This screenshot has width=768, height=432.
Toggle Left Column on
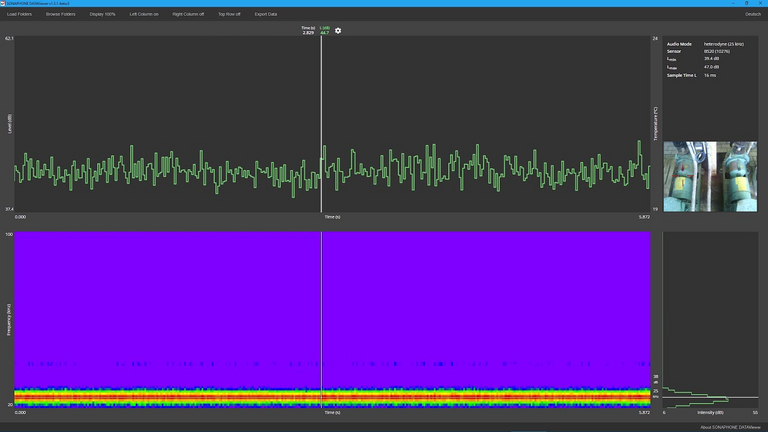coord(144,14)
